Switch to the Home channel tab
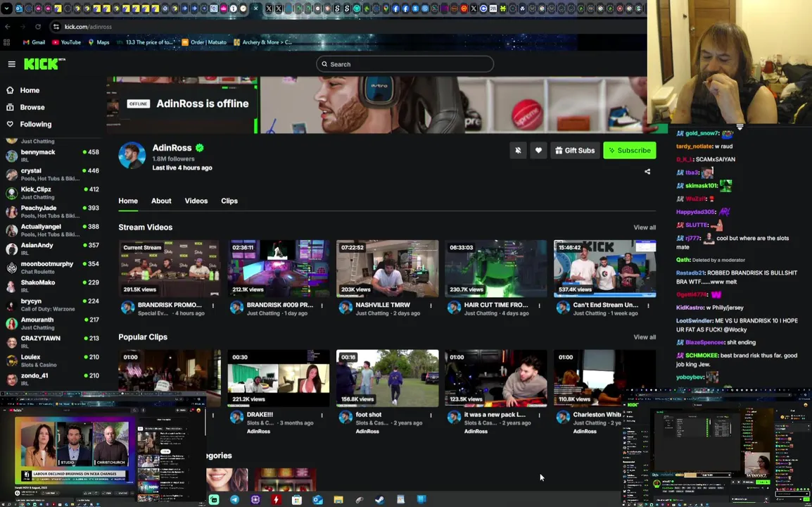This screenshot has width=812, height=507. coord(128,201)
